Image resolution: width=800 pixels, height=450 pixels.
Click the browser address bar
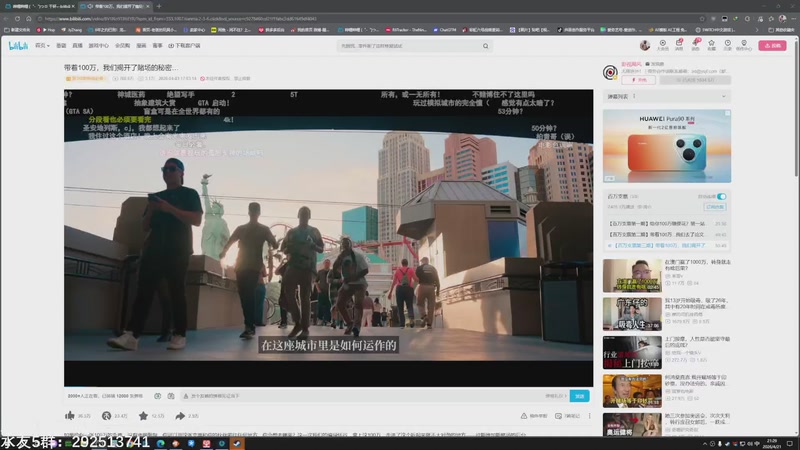367,19
